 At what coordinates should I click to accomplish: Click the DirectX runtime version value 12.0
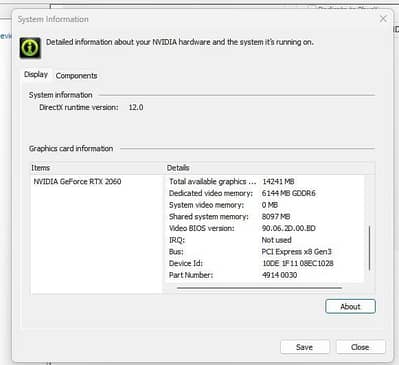click(136, 108)
